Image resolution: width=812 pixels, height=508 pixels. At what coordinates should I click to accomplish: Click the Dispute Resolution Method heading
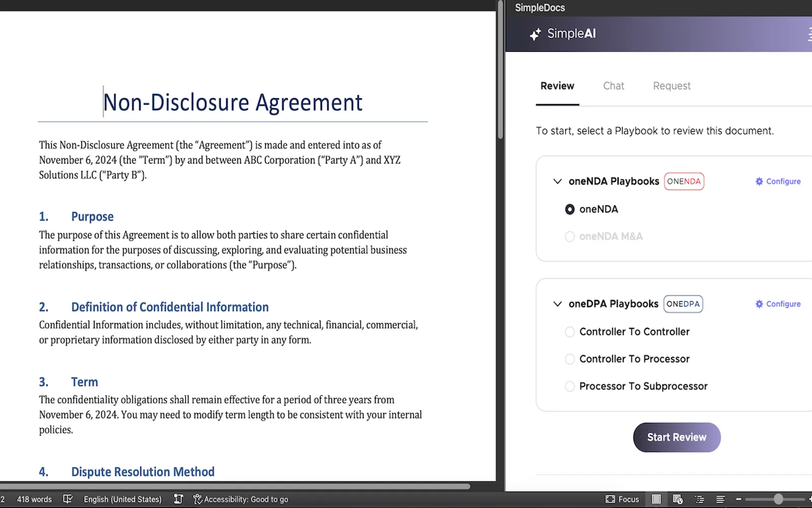[143, 472]
